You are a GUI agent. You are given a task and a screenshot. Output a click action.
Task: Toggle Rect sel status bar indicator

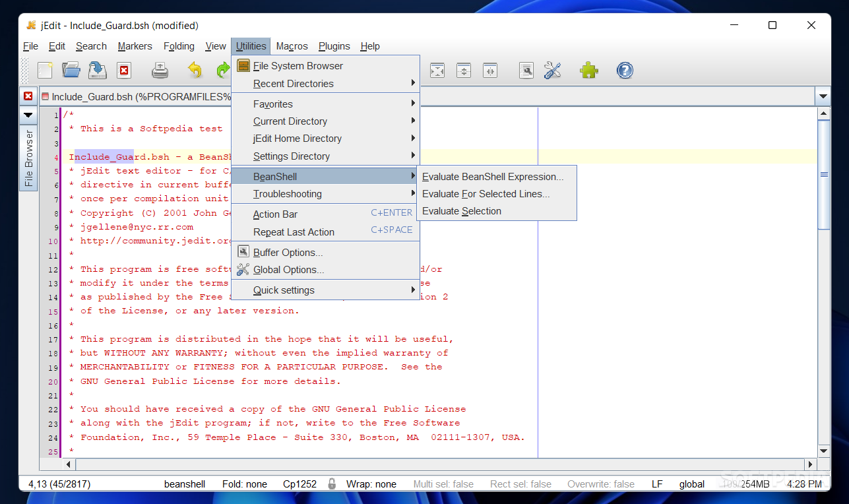pos(520,484)
